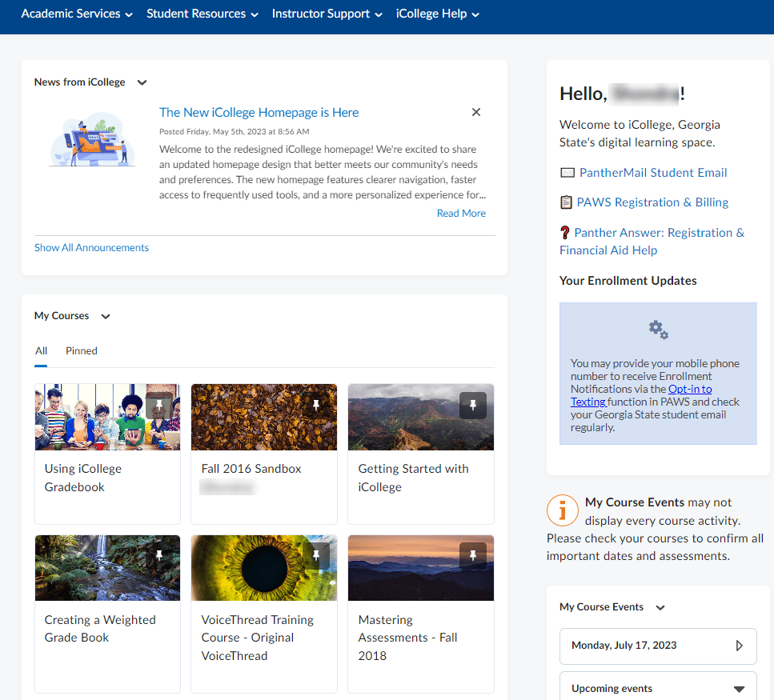Click the red question mark icon
Image resolution: width=774 pixels, height=700 pixels.
[565, 232]
